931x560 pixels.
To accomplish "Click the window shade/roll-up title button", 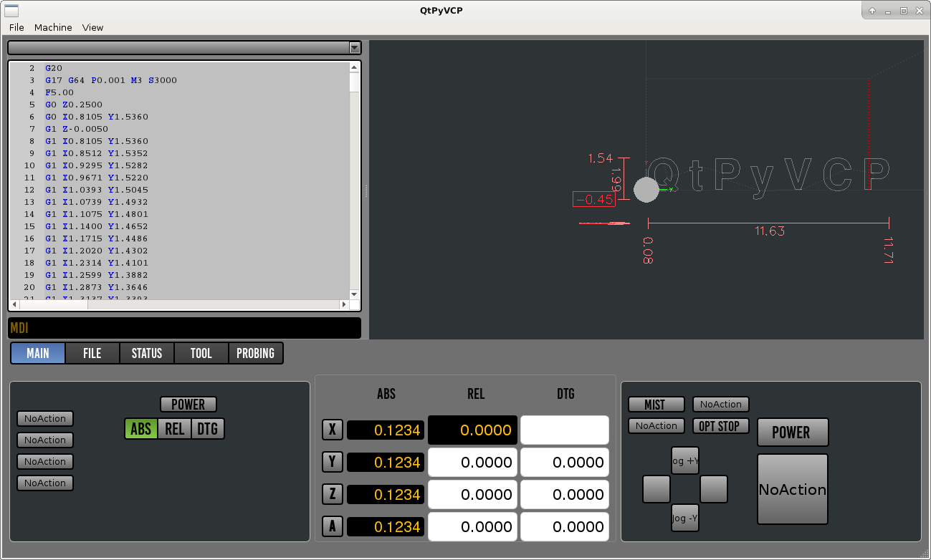I will 872,11.
